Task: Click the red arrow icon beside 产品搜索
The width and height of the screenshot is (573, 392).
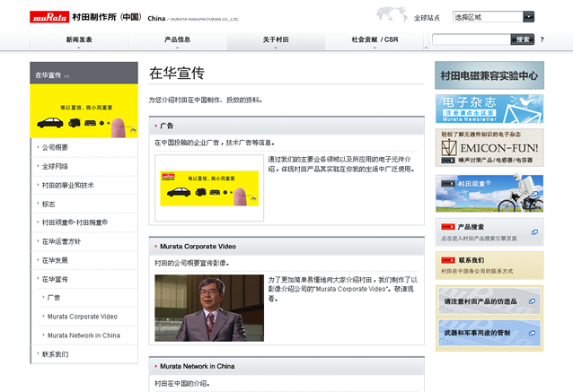Action: (x=448, y=227)
